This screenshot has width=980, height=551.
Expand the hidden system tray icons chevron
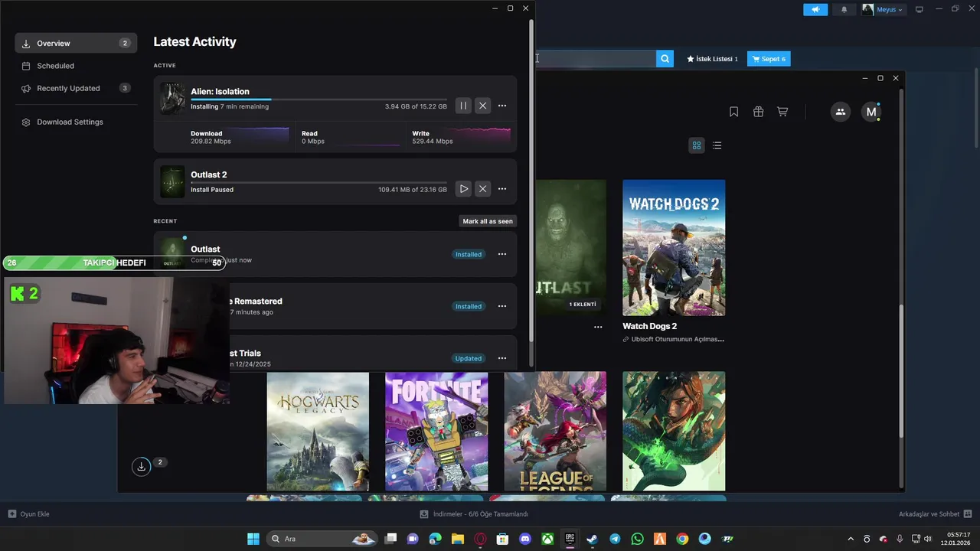point(851,539)
